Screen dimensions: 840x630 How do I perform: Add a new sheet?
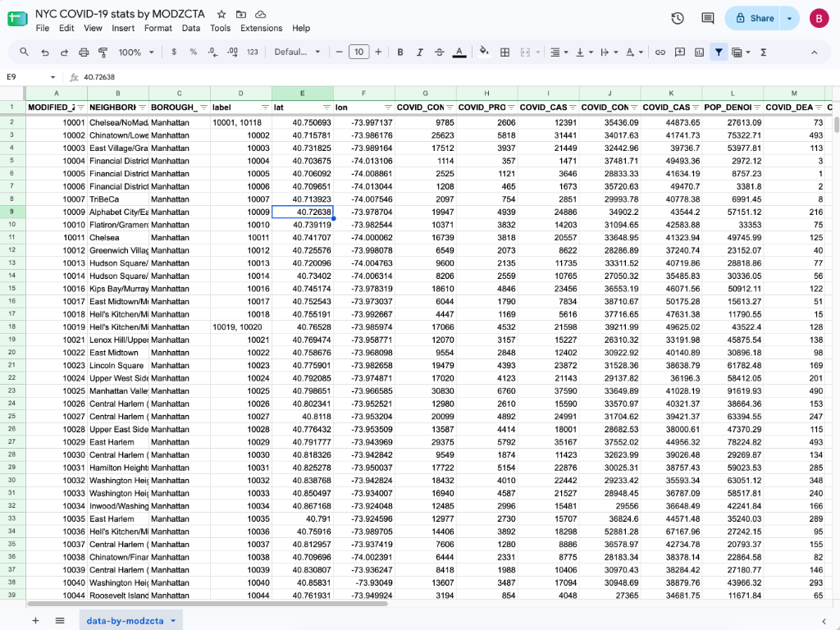tap(35, 620)
